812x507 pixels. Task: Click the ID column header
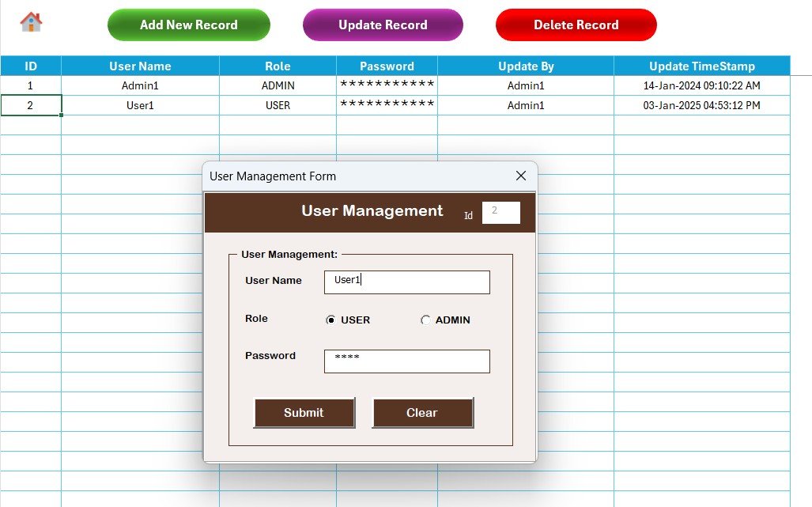(31, 66)
